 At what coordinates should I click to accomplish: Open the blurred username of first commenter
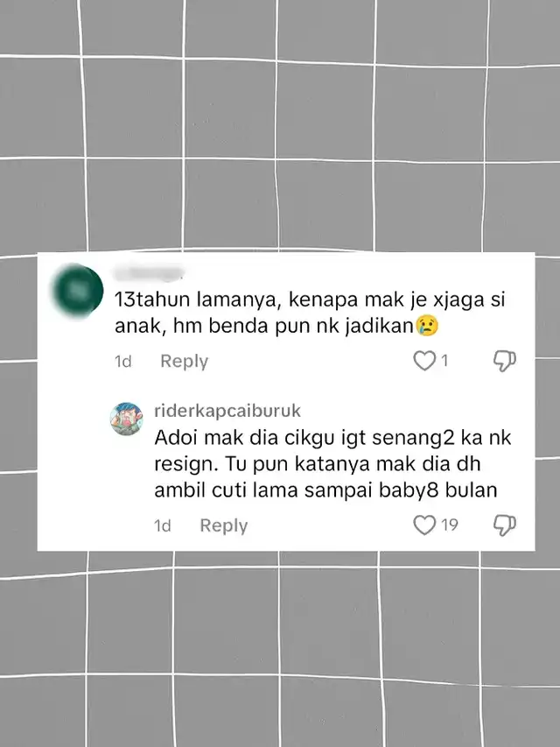149,272
